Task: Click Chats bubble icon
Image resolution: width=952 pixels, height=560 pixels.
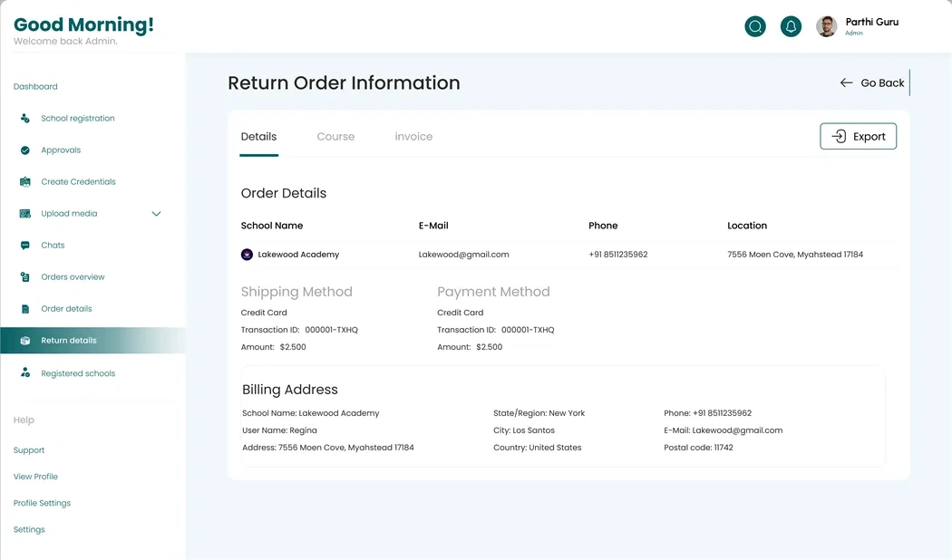Action: (x=24, y=246)
